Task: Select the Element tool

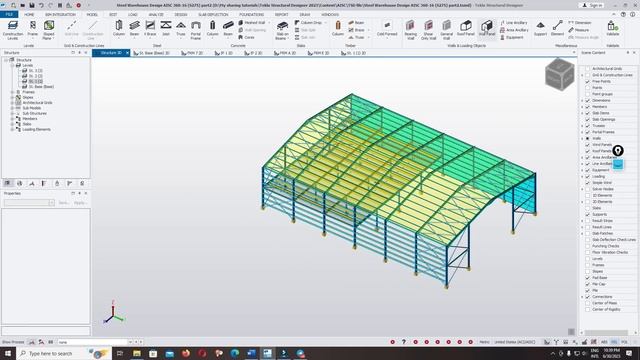Action: pos(557,29)
